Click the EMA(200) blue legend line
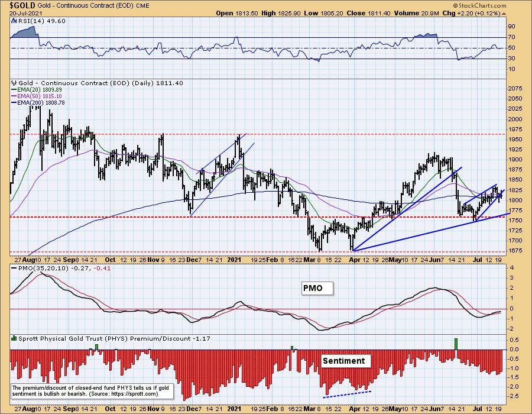Screen dimensions: 532x414 pos(14,103)
